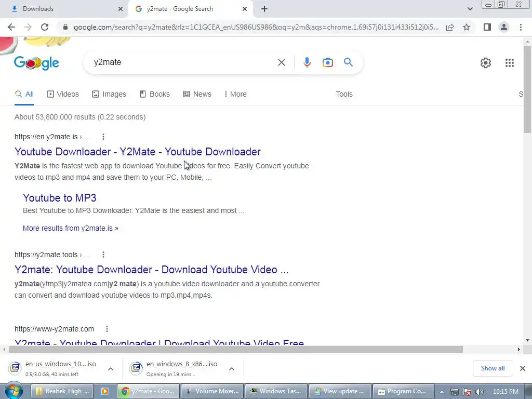Open Chrome three-dot menu
532x399 pixels.
[521, 27]
